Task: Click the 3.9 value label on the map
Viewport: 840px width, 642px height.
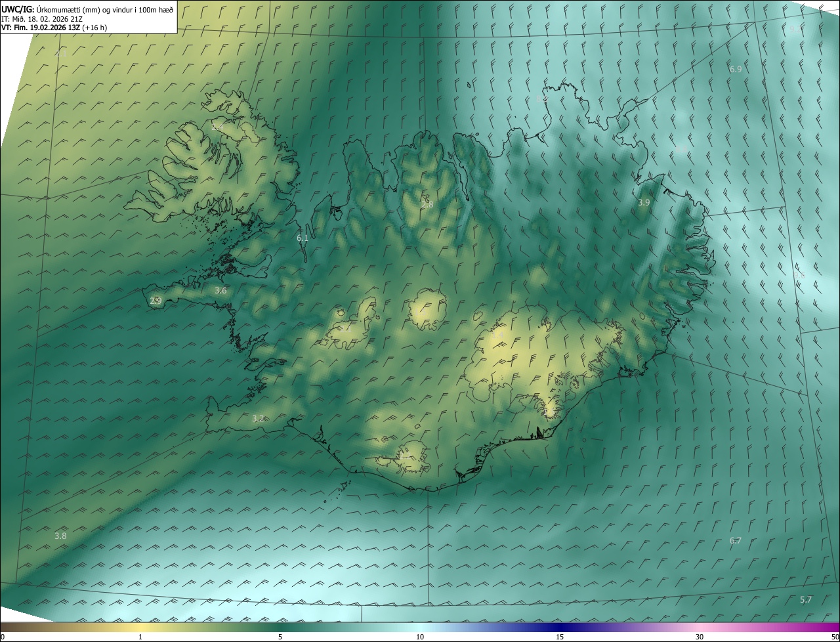Action: coord(644,203)
